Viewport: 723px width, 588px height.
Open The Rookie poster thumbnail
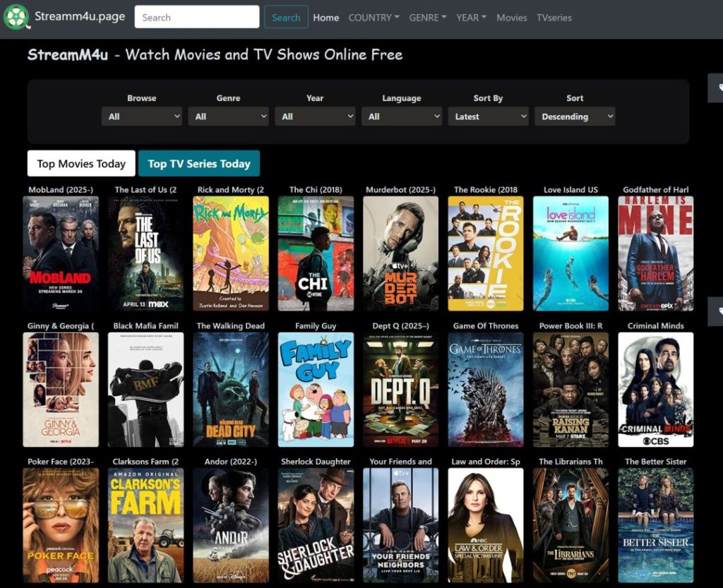coord(486,253)
